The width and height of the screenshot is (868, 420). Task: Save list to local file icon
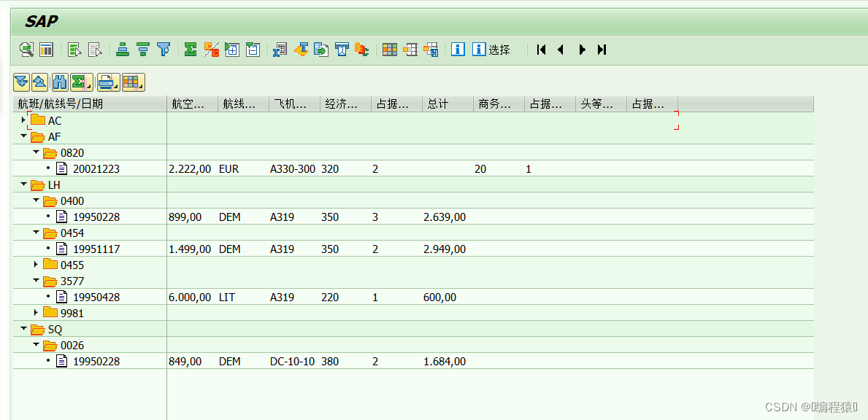pyautogui.click(x=321, y=50)
